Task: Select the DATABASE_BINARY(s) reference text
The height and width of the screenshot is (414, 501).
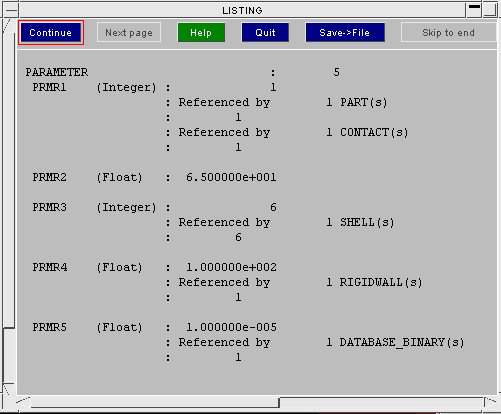Action: click(402, 342)
